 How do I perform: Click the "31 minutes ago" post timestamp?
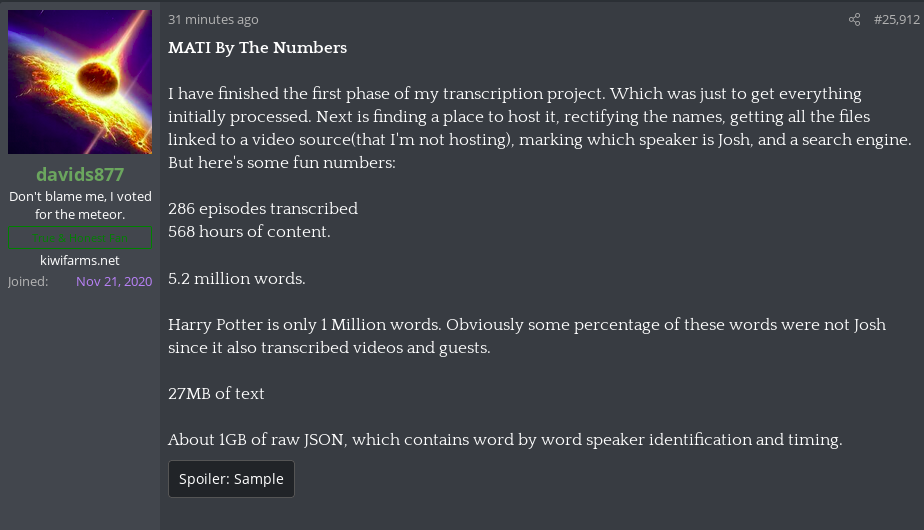click(x=213, y=20)
